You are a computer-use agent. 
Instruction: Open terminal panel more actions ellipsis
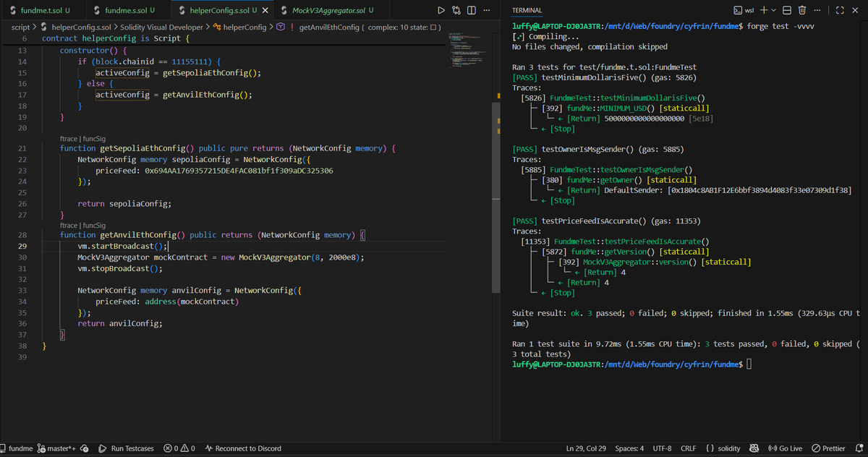(817, 10)
